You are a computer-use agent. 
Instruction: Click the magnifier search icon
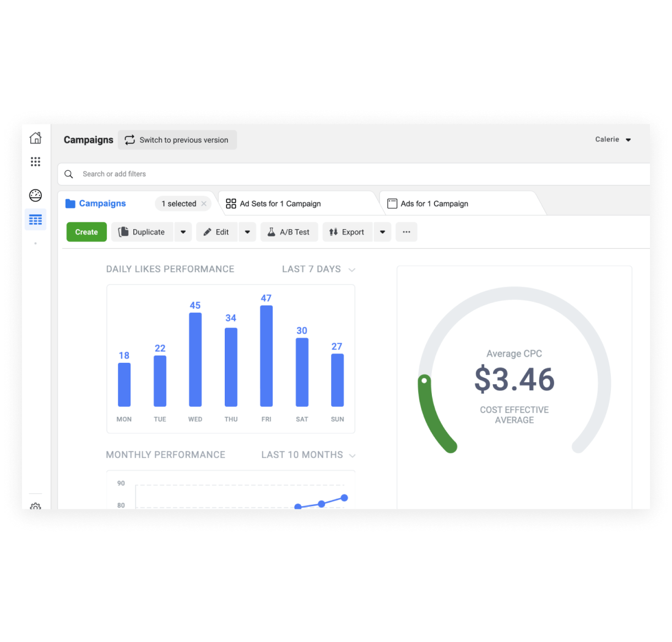69,174
